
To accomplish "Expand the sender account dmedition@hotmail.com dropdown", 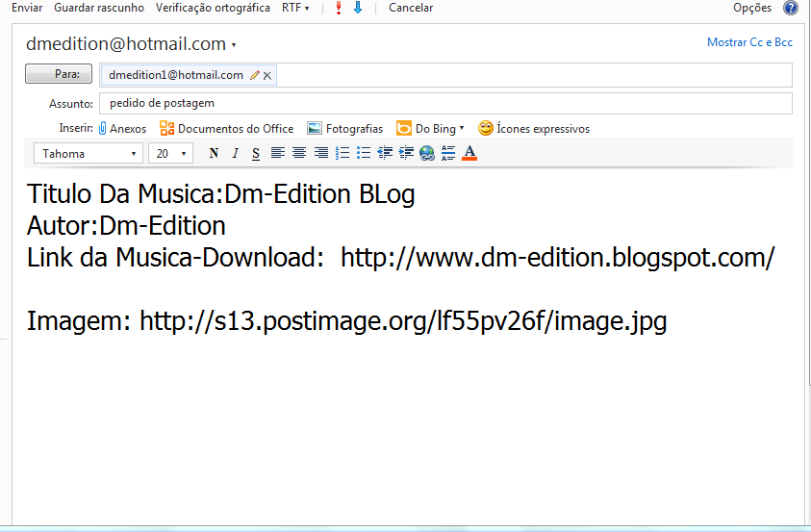I will [234, 45].
